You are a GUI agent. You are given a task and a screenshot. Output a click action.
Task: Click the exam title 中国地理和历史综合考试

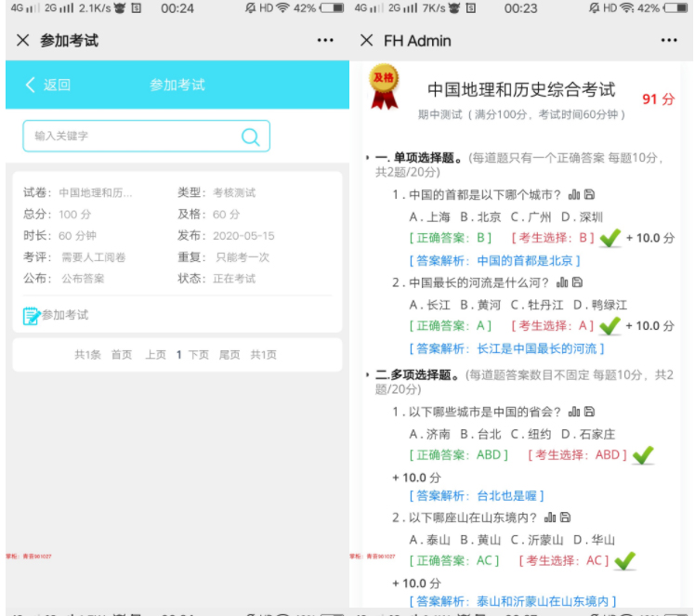pos(521,90)
